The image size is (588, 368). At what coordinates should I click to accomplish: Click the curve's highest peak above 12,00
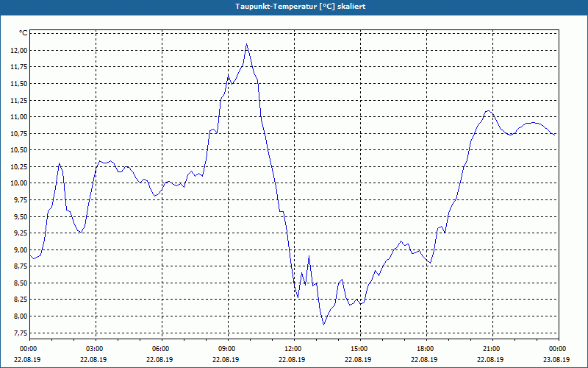(x=246, y=44)
